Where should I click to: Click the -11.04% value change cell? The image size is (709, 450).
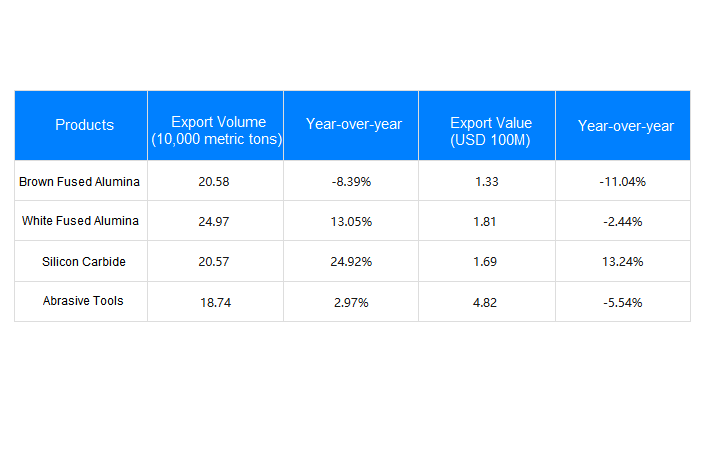[x=623, y=180]
